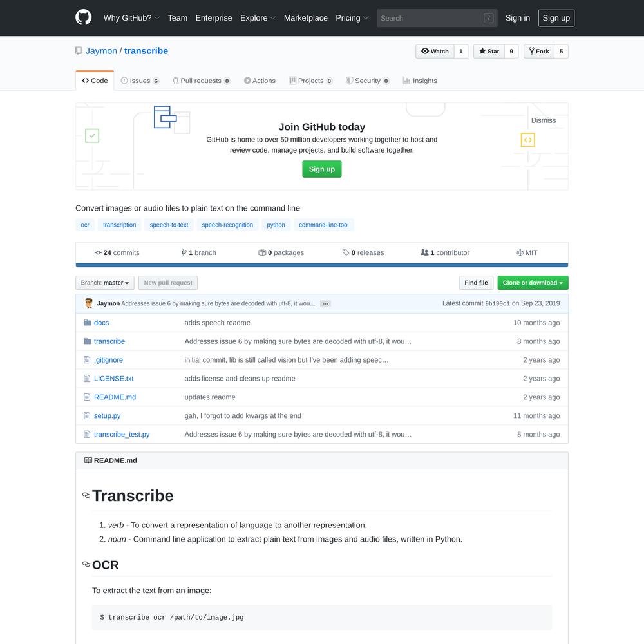Open the transcribe repository title link
This screenshot has width=644, height=644.
pos(146,51)
